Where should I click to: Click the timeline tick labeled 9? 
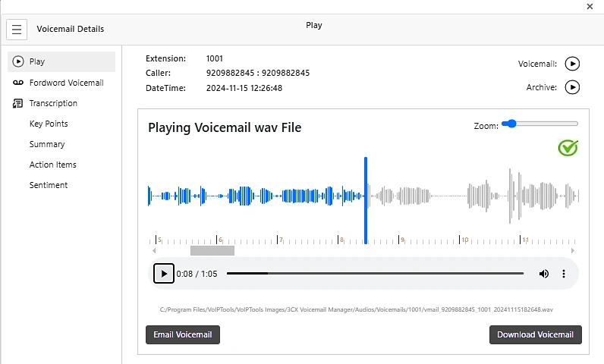[401, 240]
